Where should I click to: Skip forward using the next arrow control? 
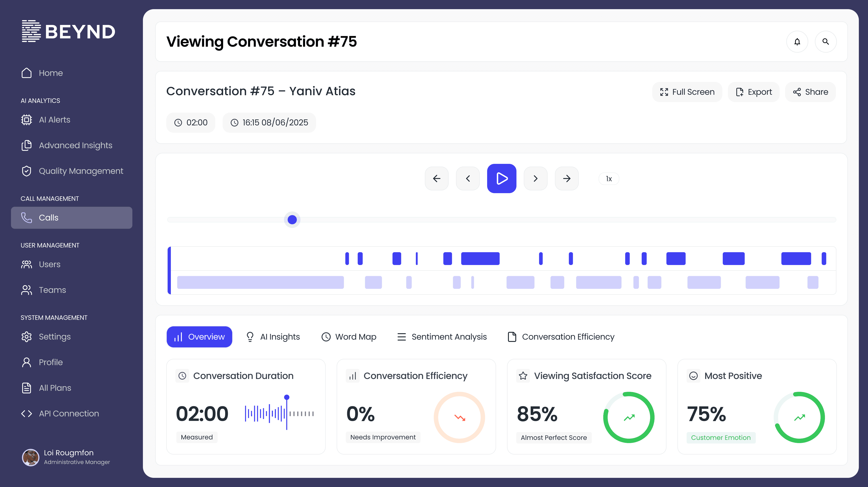point(535,179)
